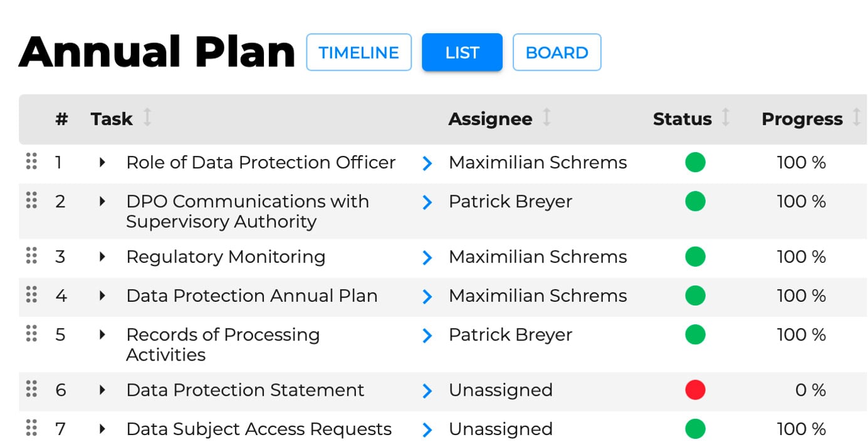The width and height of the screenshot is (868, 447).
Task: Click green status dot for Regulatory Monitoring
Action: 695,257
